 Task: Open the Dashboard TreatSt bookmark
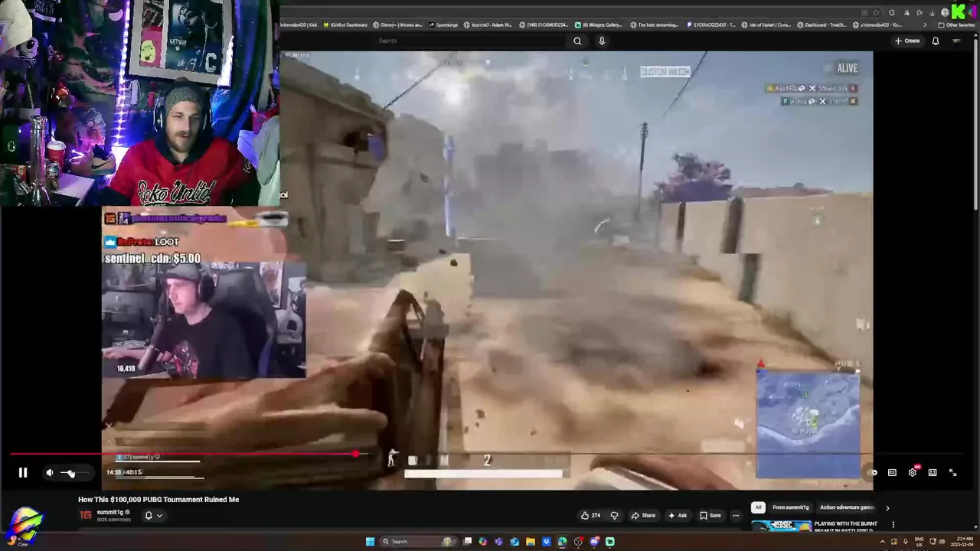(x=822, y=24)
